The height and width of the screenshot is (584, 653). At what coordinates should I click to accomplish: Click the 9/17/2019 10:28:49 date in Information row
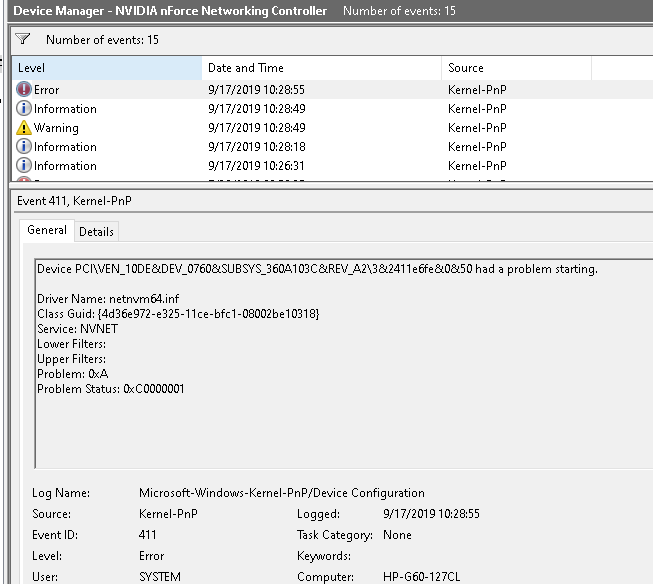point(257,109)
